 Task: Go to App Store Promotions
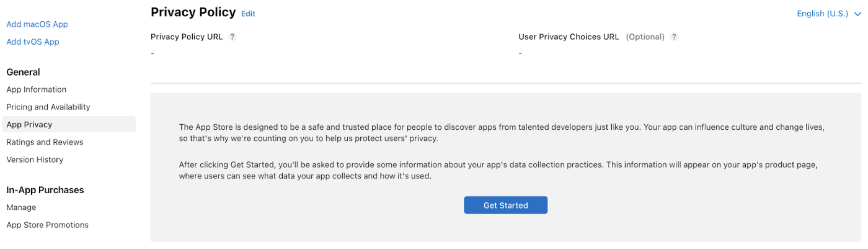pos(48,225)
